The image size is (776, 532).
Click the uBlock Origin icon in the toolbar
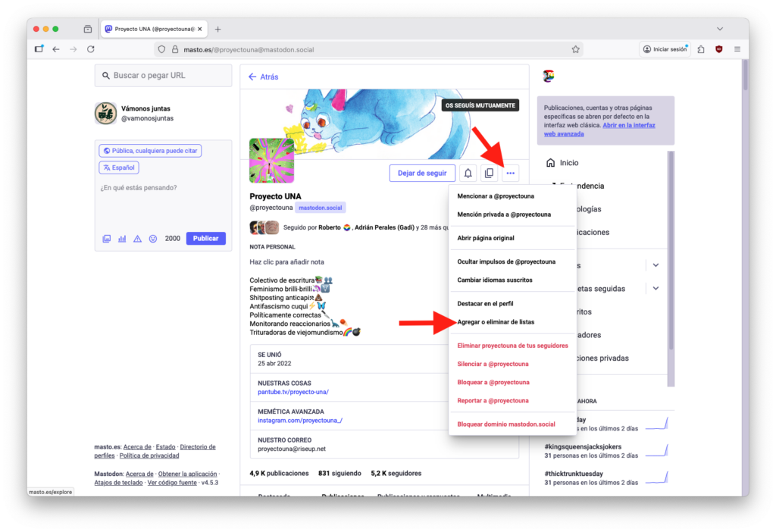(718, 49)
